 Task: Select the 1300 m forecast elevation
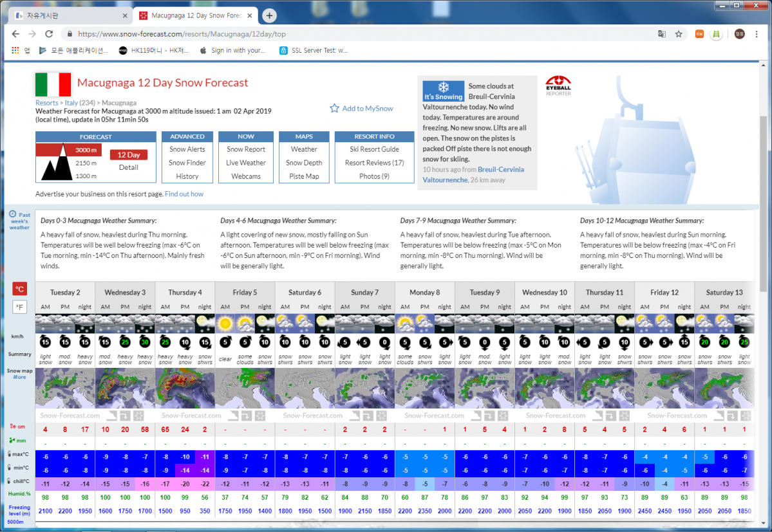(x=86, y=176)
